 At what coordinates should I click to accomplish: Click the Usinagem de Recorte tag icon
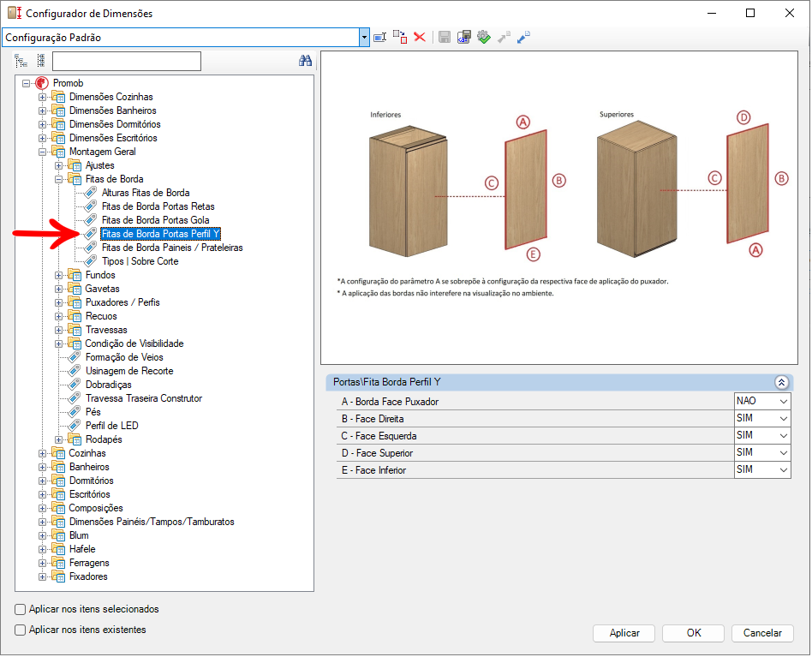[x=75, y=371]
